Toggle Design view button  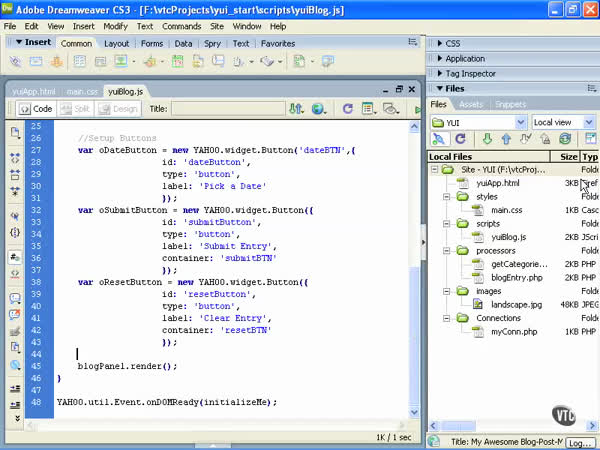118,109
